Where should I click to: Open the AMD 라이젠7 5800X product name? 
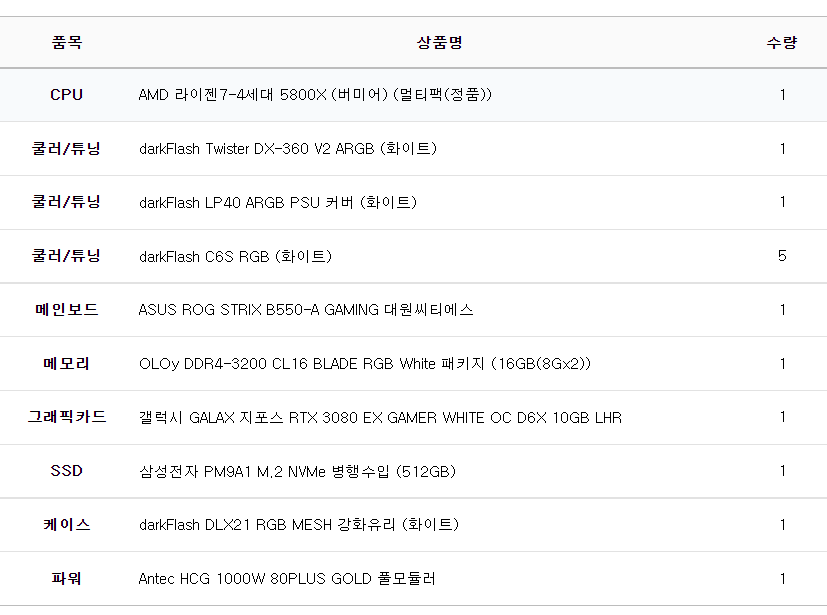[315, 95]
